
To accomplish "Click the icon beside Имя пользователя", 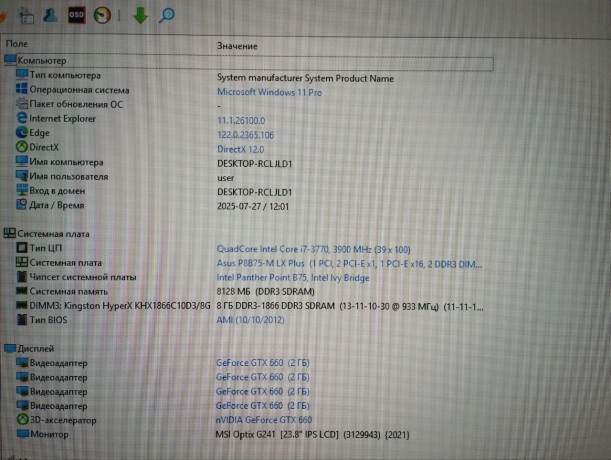I will click(21, 175).
